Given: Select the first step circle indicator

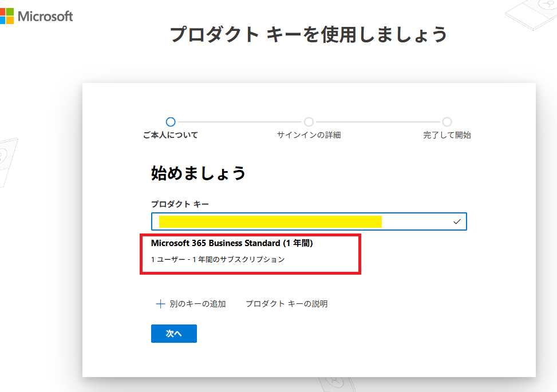Looking at the screenshot, I should point(170,122).
